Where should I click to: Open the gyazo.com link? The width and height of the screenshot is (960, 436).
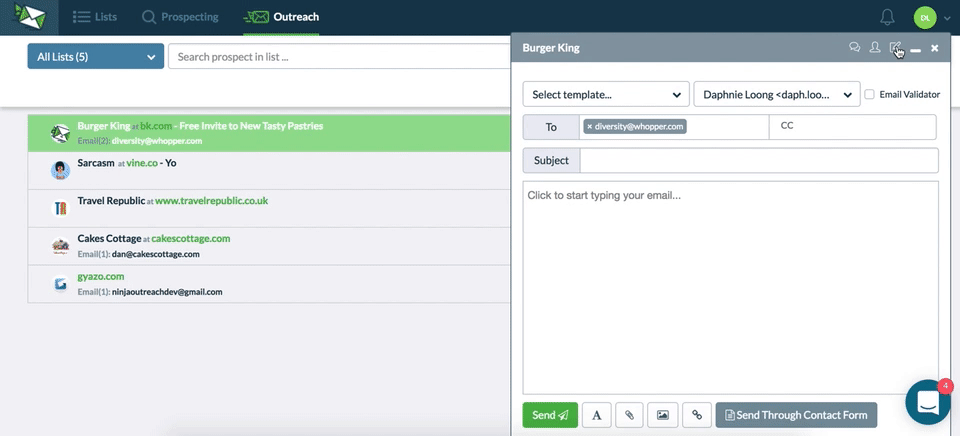tap(100, 277)
